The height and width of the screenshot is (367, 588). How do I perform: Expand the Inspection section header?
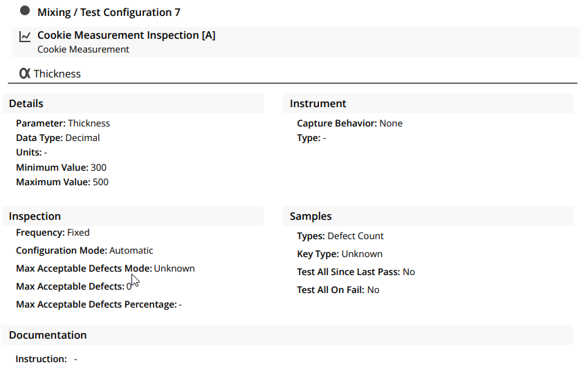(133, 216)
